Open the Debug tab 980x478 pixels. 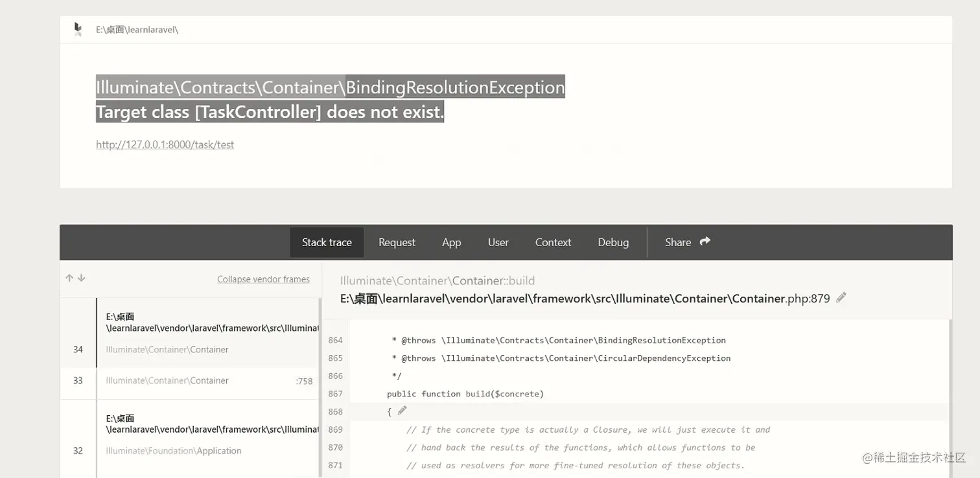[x=612, y=242]
